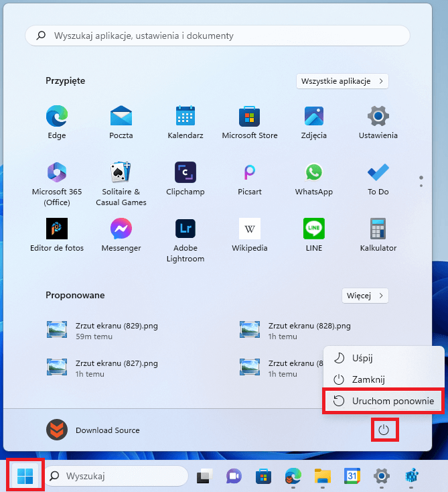Open Kalendarz from pinned apps
Viewport: 448px width, 492px height.
point(185,123)
